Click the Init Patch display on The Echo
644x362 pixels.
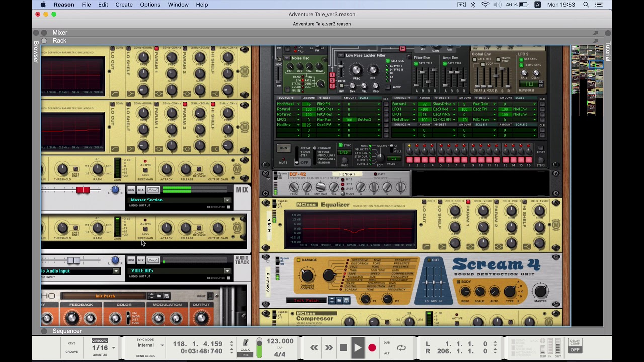105,296
